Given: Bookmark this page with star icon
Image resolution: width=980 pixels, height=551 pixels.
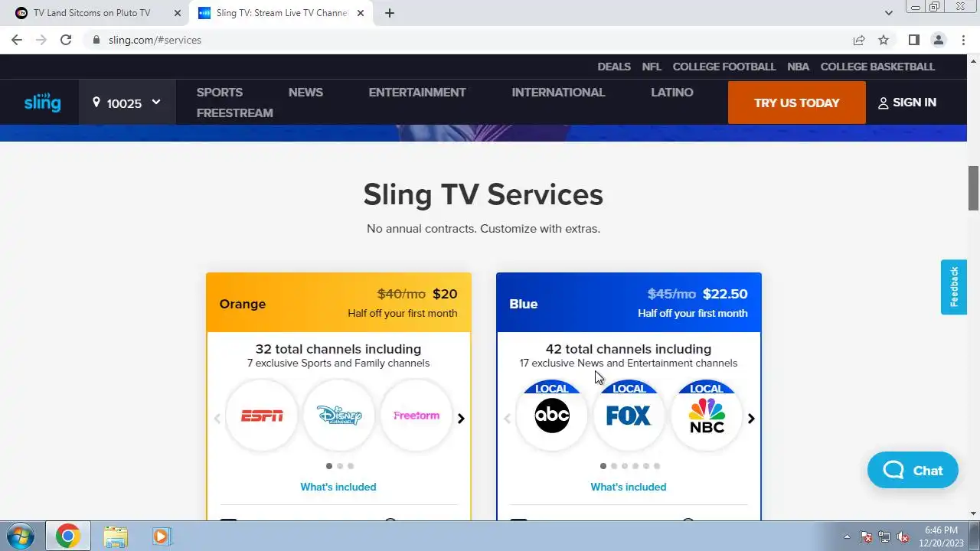Looking at the screenshot, I should [884, 40].
